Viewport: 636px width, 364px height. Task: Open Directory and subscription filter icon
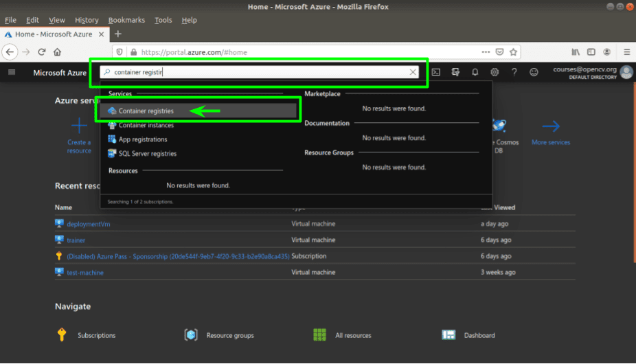[455, 72]
